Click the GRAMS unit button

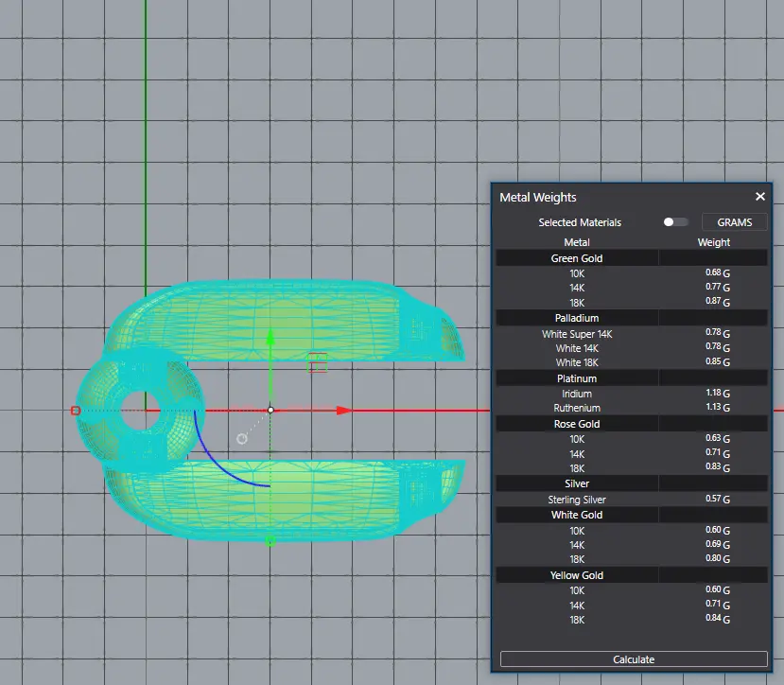coord(735,222)
